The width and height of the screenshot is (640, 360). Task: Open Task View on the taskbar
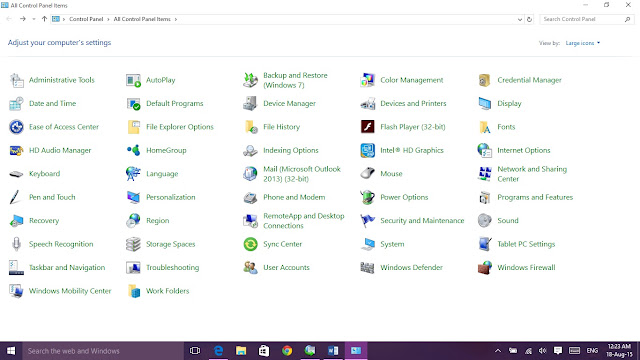pyautogui.click(x=195, y=351)
